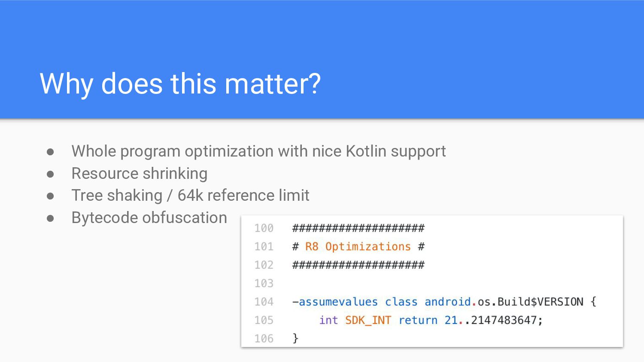Select the "Bytecode obfuscation" bullet text

(149, 218)
